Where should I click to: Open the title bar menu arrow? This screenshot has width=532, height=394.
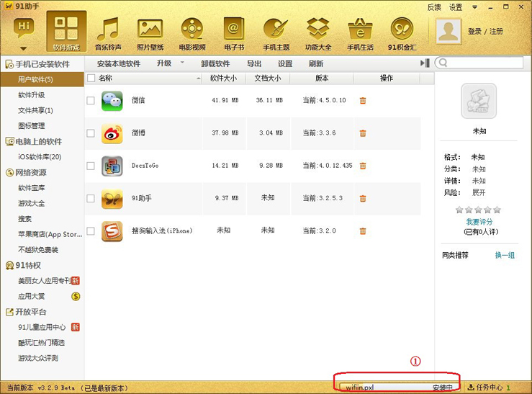pyautogui.click(x=474, y=7)
